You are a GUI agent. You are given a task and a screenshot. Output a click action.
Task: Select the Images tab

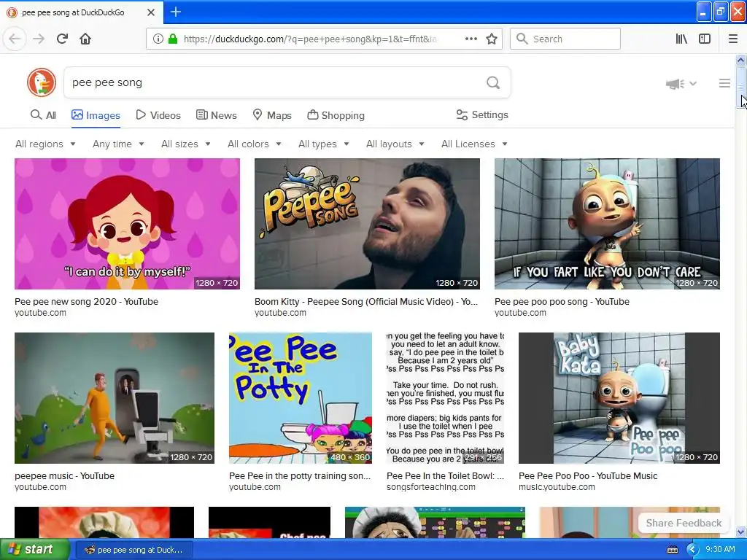[96, 115]
